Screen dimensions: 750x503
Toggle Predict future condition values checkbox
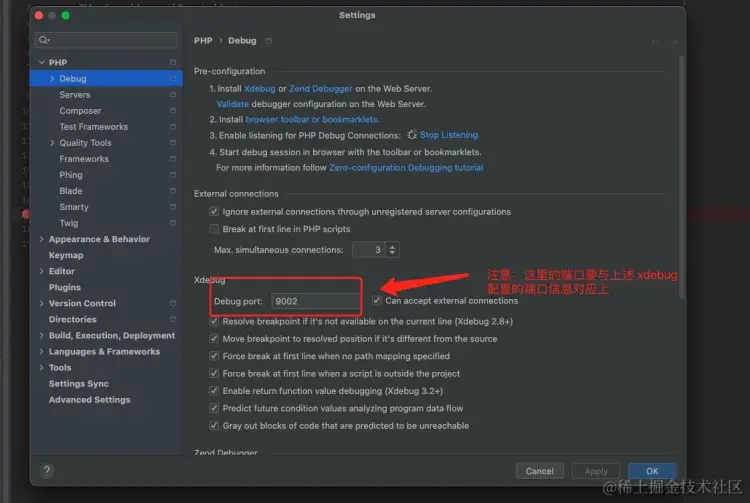click(x=214, y=408)
